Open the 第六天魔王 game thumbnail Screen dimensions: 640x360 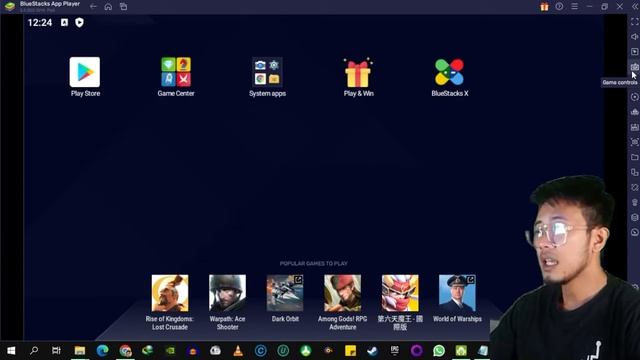tap(400, 293)
